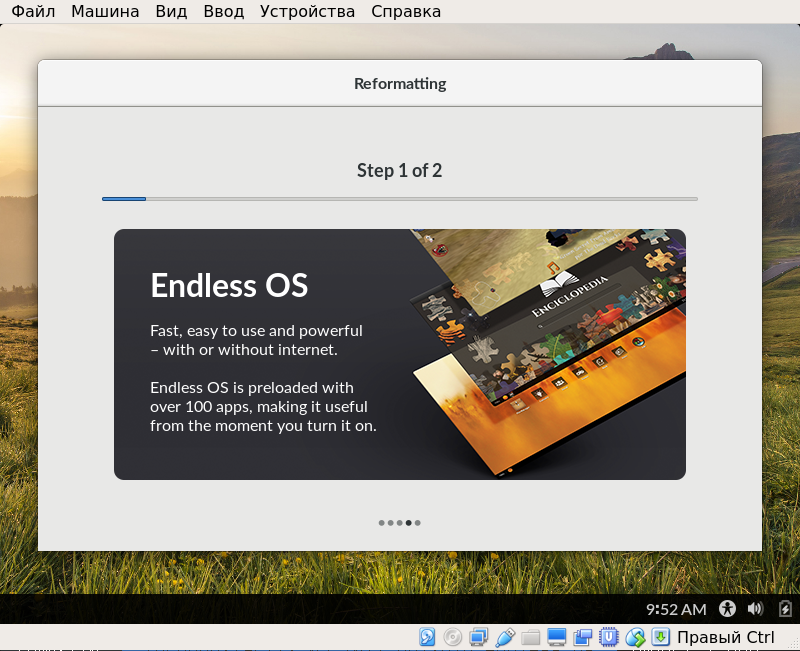800x651 pixels.
Task: Click the virtual display monitor status icon
Action: pyautogui.click(x=556, y=637)
